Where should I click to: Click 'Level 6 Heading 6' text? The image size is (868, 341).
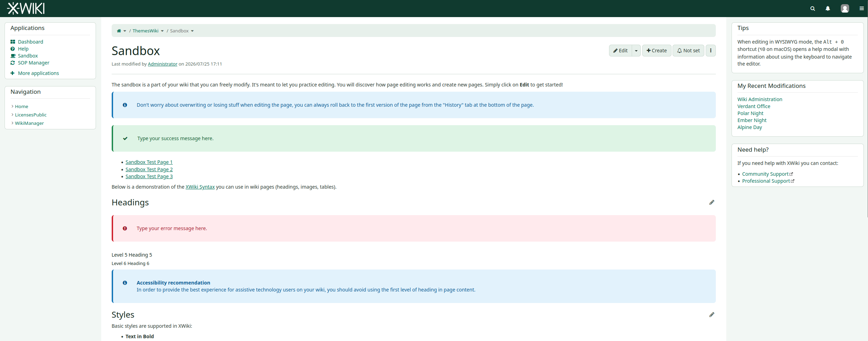click(131, 263)
